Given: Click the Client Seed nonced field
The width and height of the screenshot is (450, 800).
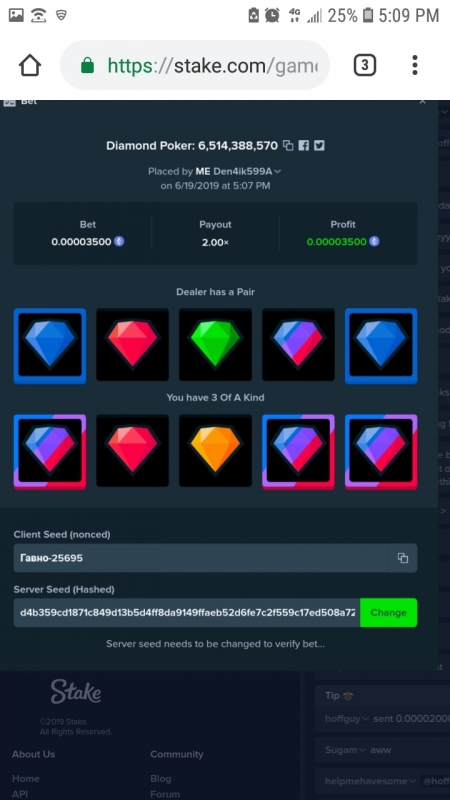Looking at the screenshot, I should [x=201, y=558].
